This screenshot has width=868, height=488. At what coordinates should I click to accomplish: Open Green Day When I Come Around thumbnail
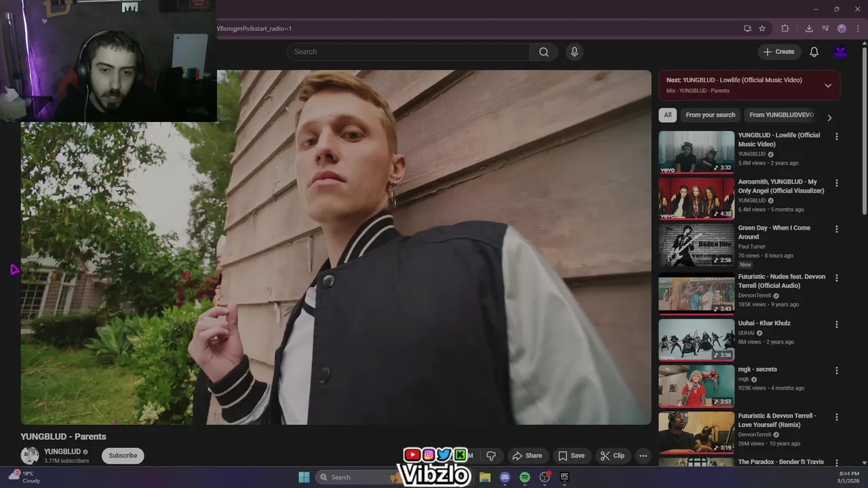(x=696, y=245)
